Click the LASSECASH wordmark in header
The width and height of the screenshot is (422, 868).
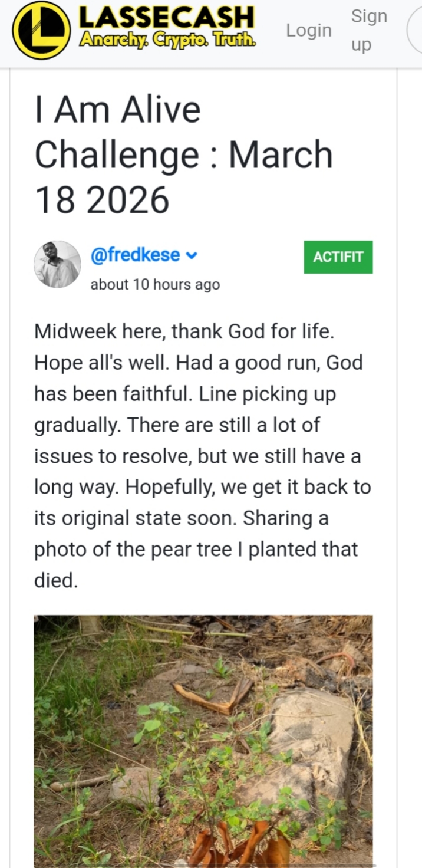pos(167,18)
